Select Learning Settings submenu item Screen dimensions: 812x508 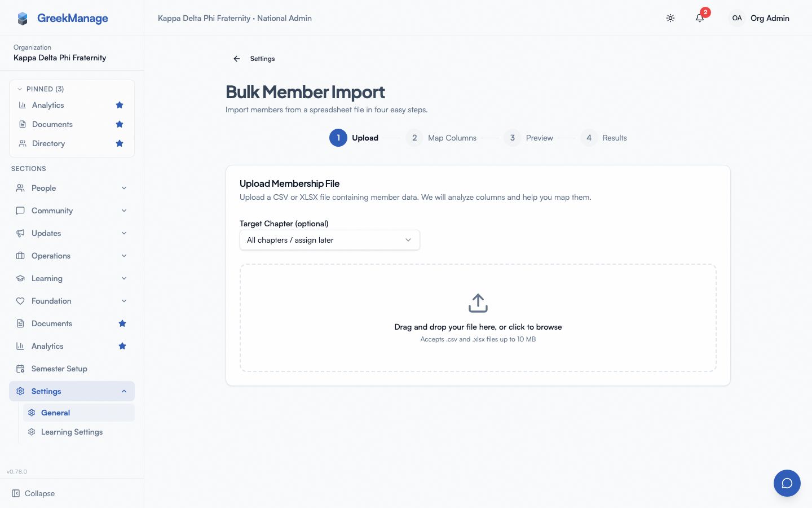tap(79, 432)
